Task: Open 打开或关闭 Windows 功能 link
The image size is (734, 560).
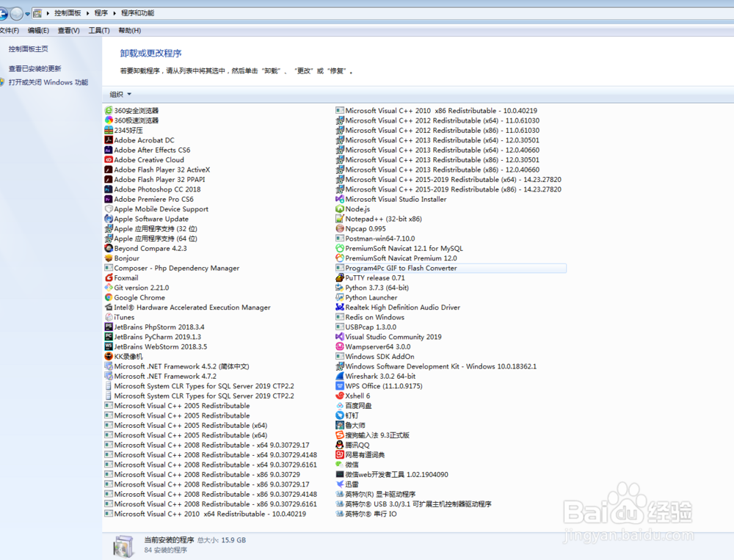Action: pyautogui.click(x=48, y=82)
